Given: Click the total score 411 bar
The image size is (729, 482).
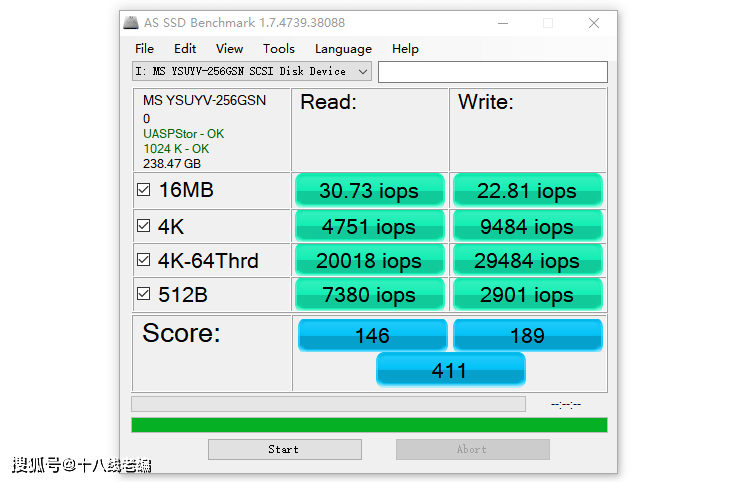Looking at the screenshot, I should pyautogui.click(x=451, y=370).
